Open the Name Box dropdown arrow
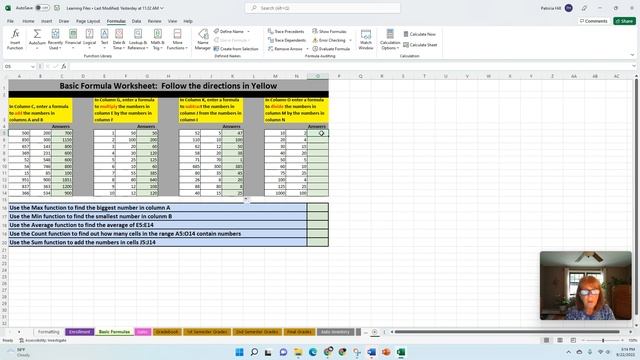 [x=32, y=67]
